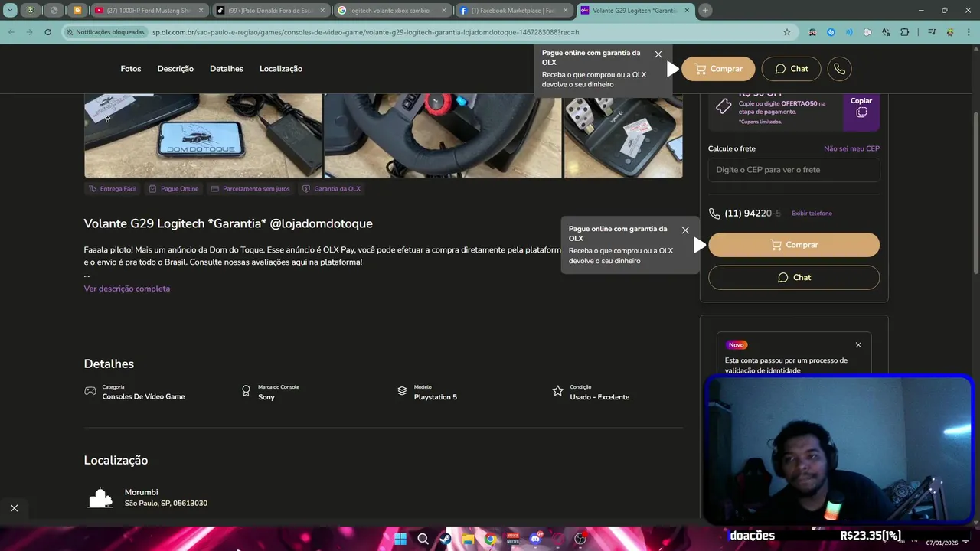
Task: Open the steering wheel closeup photo
Action: coord(443,135)
